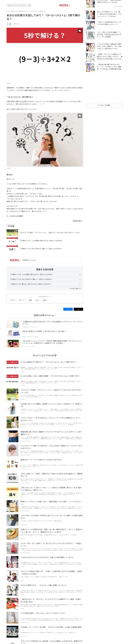Click the search magnifier icon in header
Viewport: 129px width, 644px height.
click(x=29, y=5)
